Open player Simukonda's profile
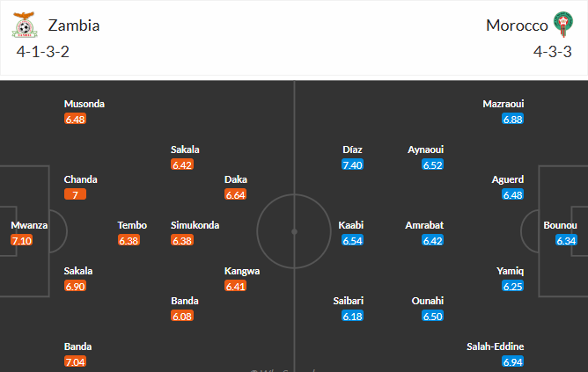Screen dimensions: 588x372 pyautogui.click(x=195, y=225)
